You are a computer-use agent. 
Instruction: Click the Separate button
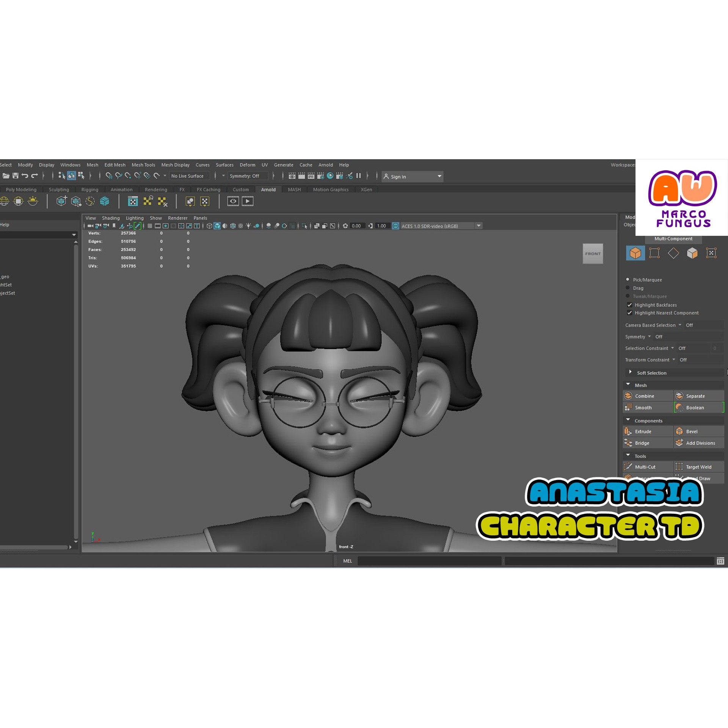[699, 396]
